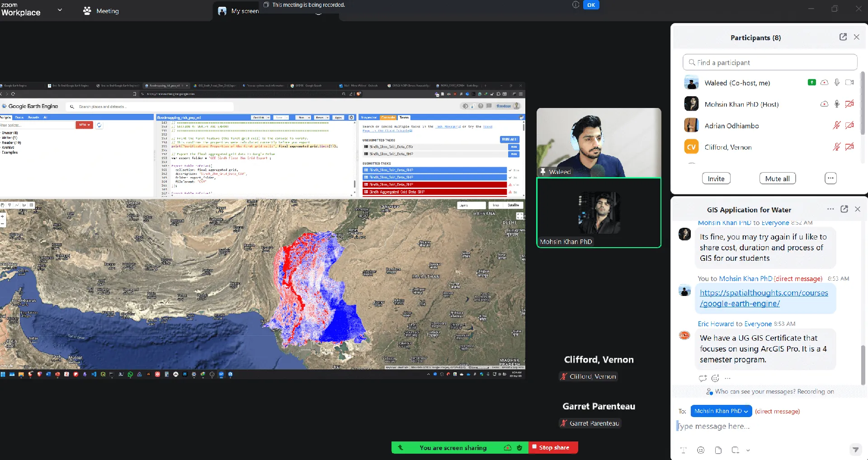Add emoji reaction to Eric Howard's message

click(715, 378)
